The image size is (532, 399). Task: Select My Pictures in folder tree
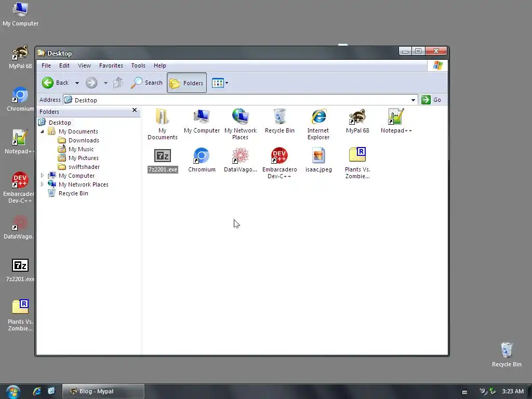(x=84, y=158)
